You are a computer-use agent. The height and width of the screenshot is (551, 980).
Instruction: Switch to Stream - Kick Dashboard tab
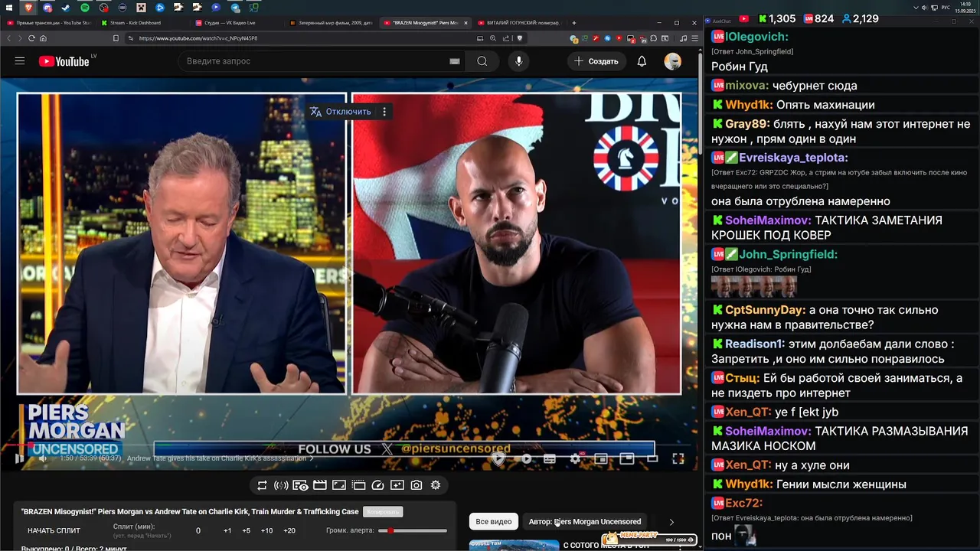[140, 23]
